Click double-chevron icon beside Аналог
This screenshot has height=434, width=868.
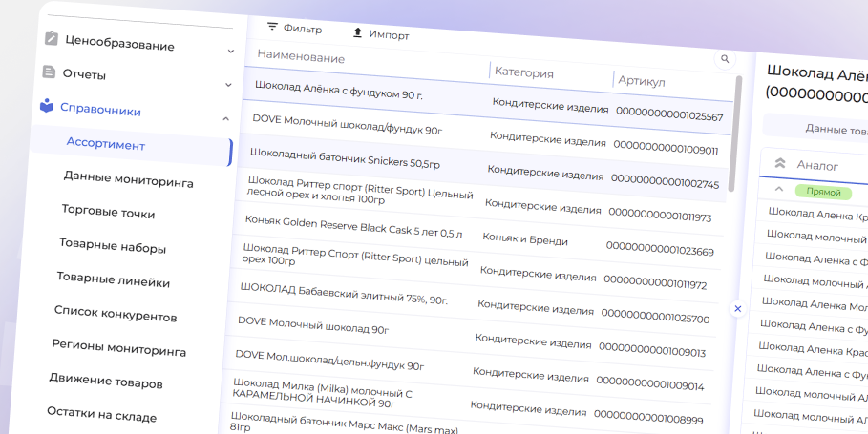point(780,164)
